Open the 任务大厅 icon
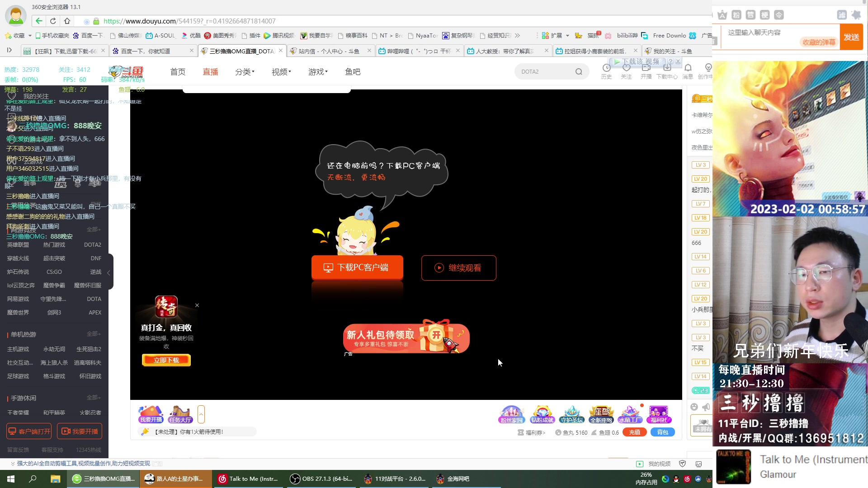The width and height of the screenshot is (868, 488). coord(180,414)
